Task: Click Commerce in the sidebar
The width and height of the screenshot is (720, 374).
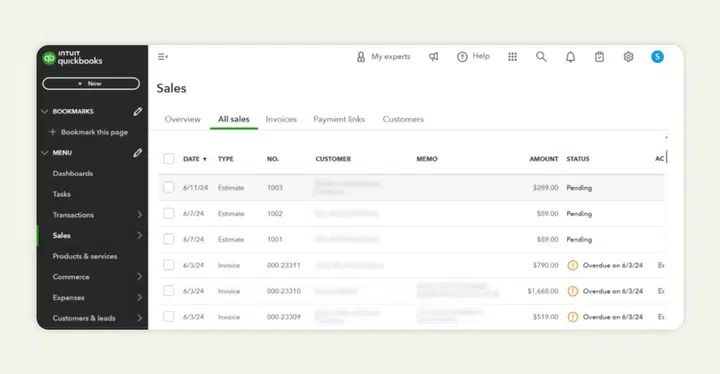Action: (x=71, y=277)
